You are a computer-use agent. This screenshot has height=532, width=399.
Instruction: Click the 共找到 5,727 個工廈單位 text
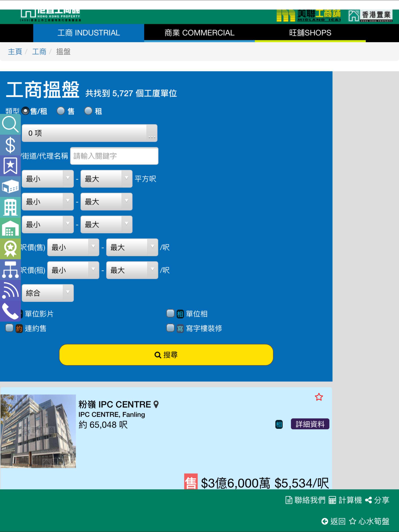(x=131, y=93)
